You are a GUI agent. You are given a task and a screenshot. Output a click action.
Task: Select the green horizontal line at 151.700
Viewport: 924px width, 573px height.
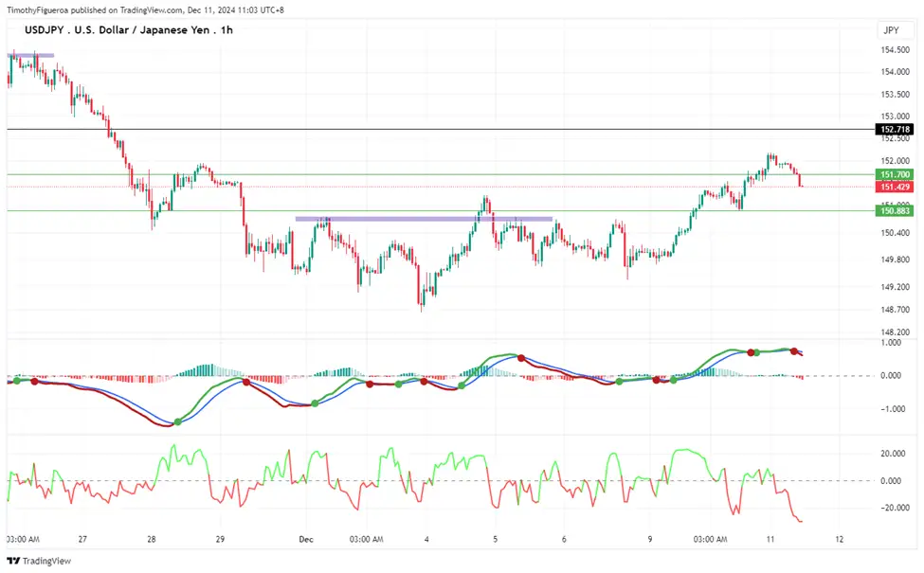[442, 174]
